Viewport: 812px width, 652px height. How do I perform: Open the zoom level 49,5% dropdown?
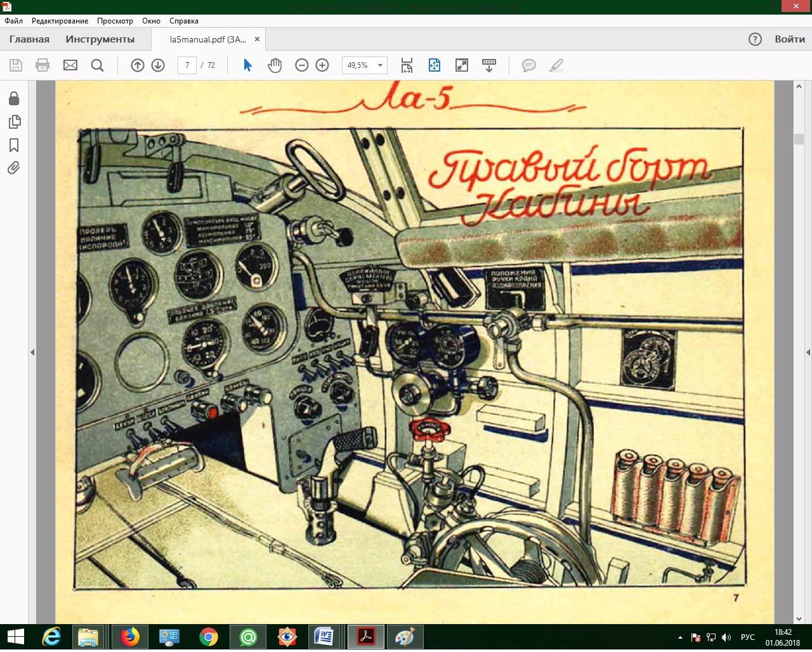(x=380, y=65)
